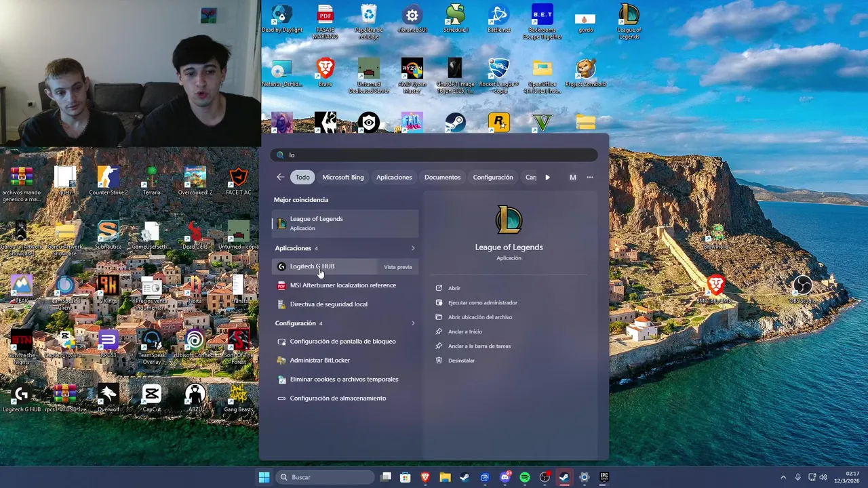The width and height of the screenshot is (868, 488).
Task: Show more filter tabs with arrow
Action: (547, 178)
